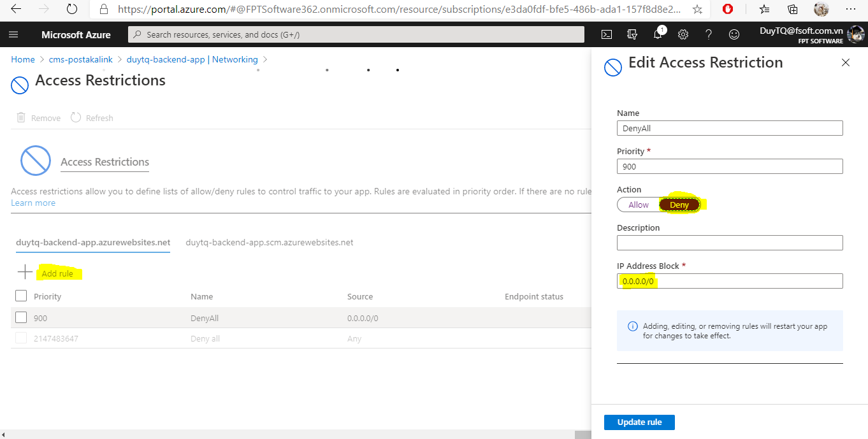Click the browser refresh button

[x=72, y=10]
